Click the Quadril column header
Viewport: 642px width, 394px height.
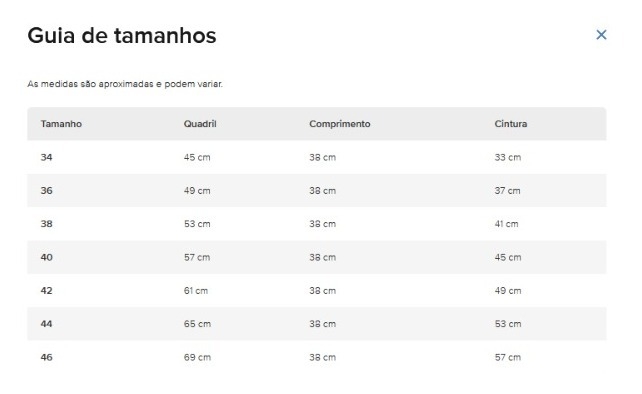(200, 124)
